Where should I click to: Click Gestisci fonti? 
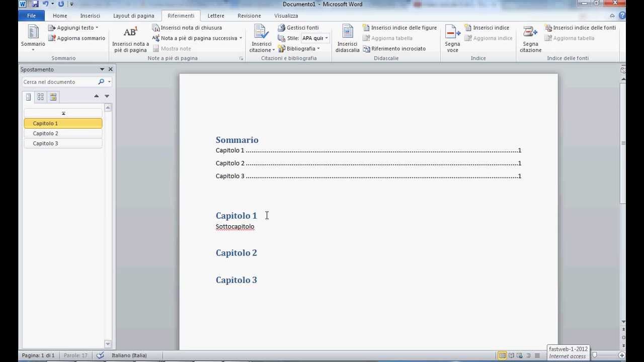[298, 28]
